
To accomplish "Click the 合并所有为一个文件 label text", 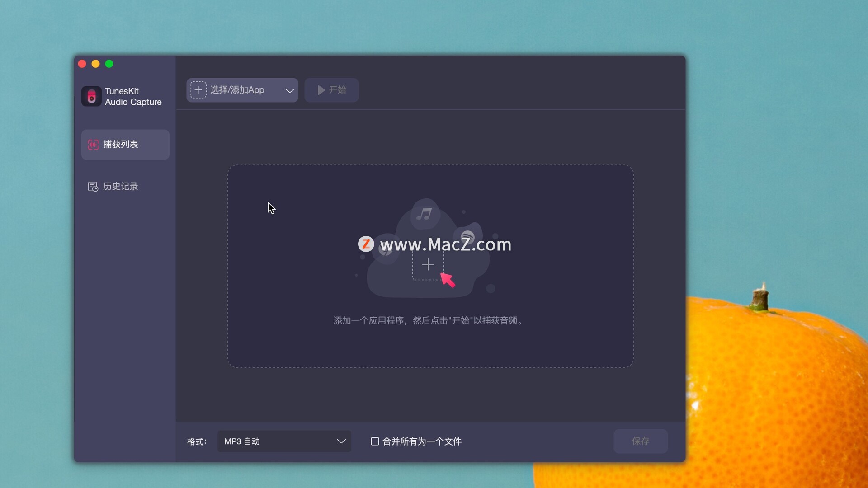I will click(422, 441).
